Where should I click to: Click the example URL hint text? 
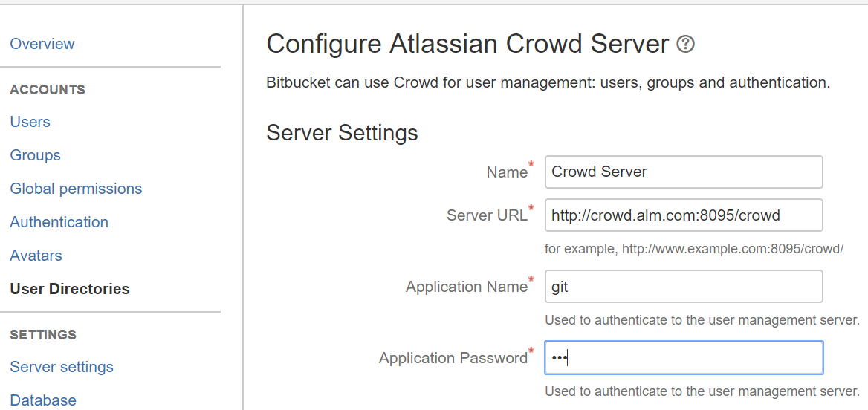pos(693,249)
